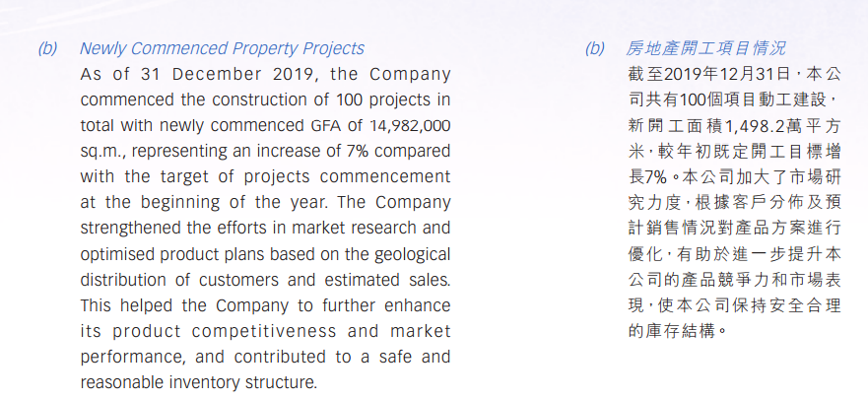Click the '(b)' marker beside the English heading
The image size is (868, 399).
[48, 48]
